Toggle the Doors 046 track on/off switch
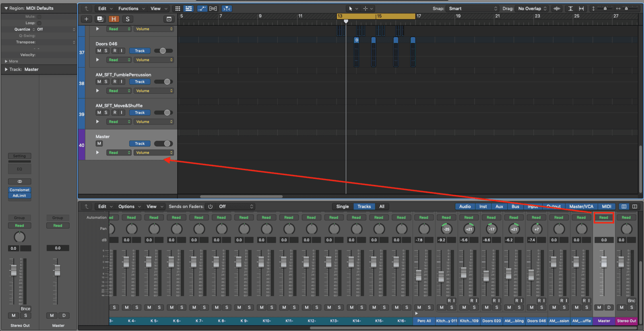The height and width of the screenshot is (331, 644). [163, 51]
